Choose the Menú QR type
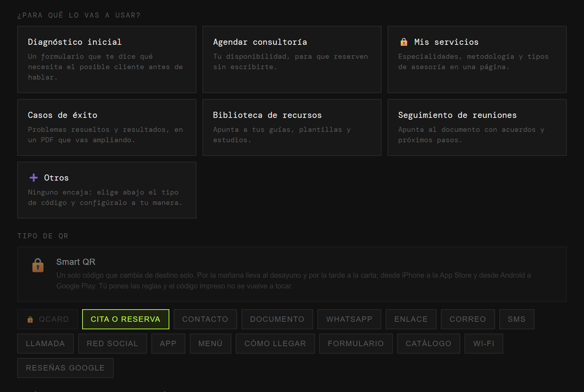 coord(211,344)
